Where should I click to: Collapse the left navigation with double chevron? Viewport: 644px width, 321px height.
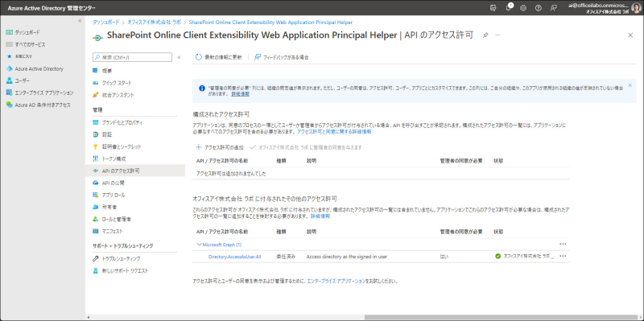click(80, 21)
